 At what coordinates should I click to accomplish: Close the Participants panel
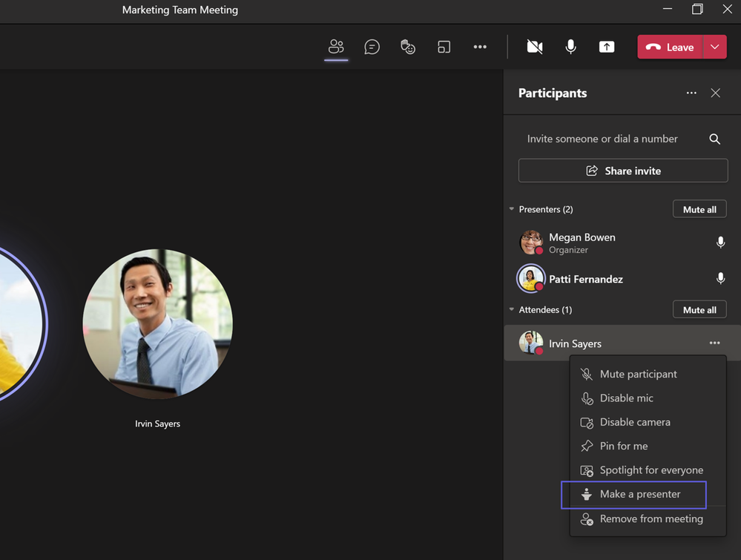(x=715, y=93)
